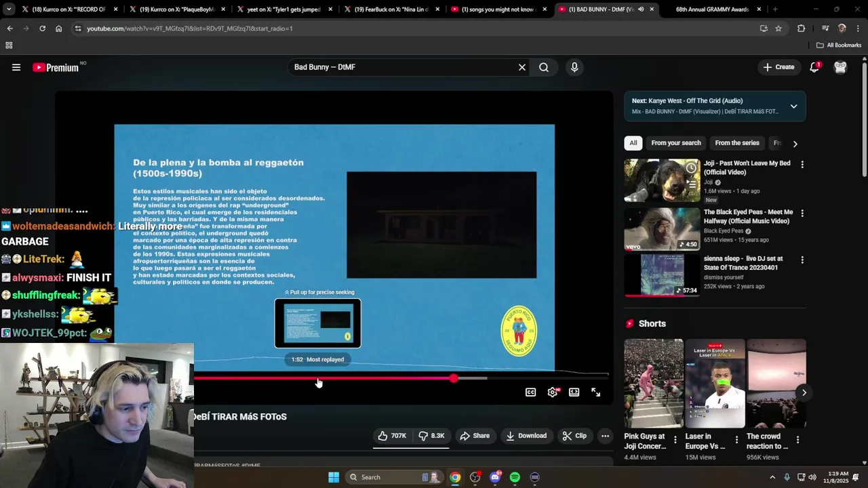The image size is (868, 488).
Task: Show hidden system tray icons
Action: (x=772, y=477)
